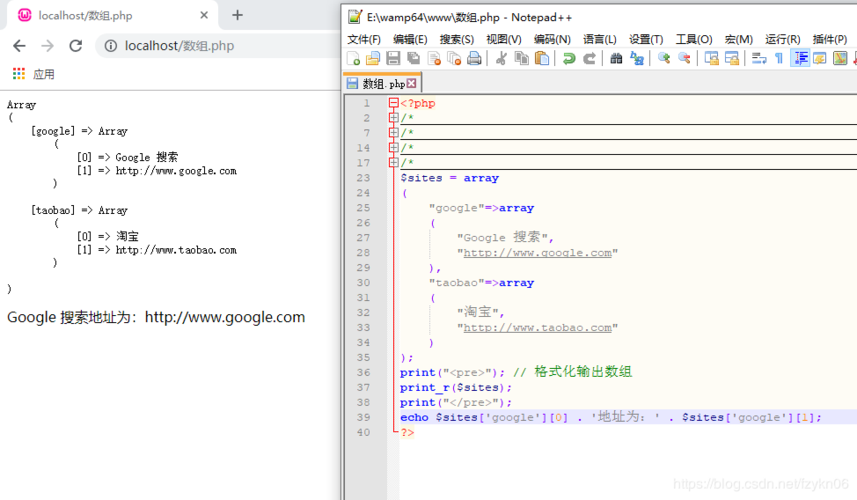The width and height of the screenshot is (857, 500).
Task: Collapse the <?php block fold marker on line 1
Action: pos(394,103)
